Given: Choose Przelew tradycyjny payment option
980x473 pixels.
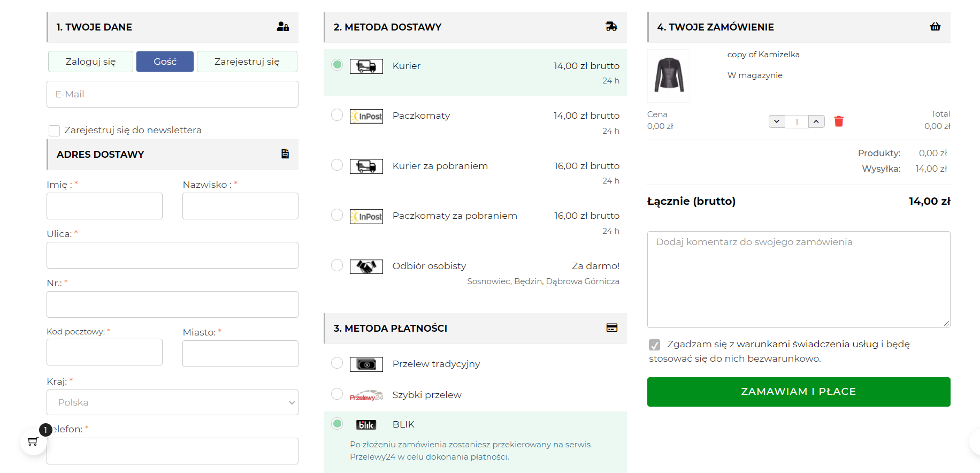Looking at the screenshot, I should tap(337, 363).
